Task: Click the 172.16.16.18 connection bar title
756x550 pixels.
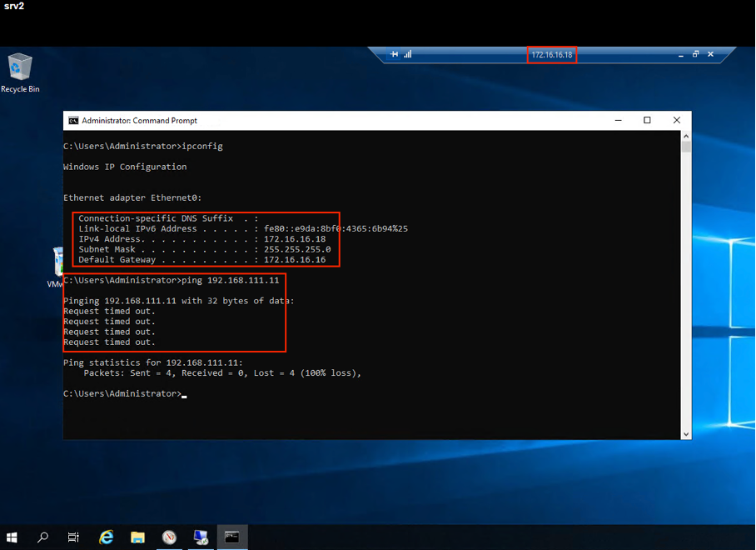Action: tap(551, 54)
